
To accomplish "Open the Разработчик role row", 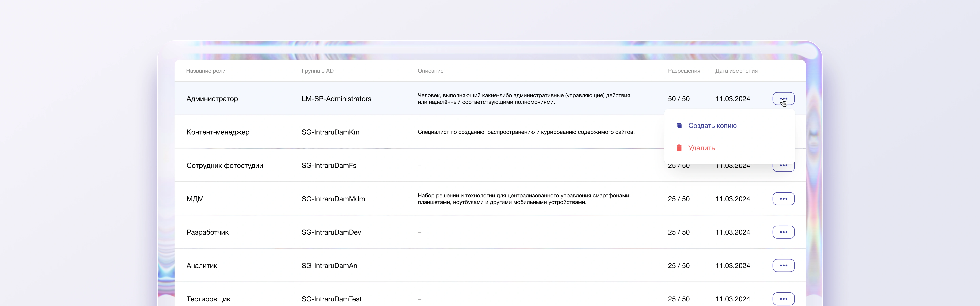I will (207, 232).
